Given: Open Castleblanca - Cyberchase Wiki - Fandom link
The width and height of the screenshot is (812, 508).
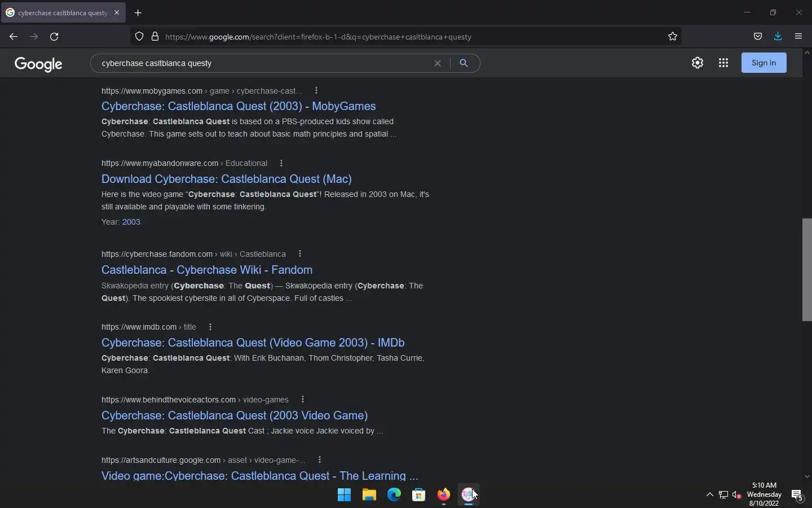Looking at the screenshot, I should tap(207, 270).
